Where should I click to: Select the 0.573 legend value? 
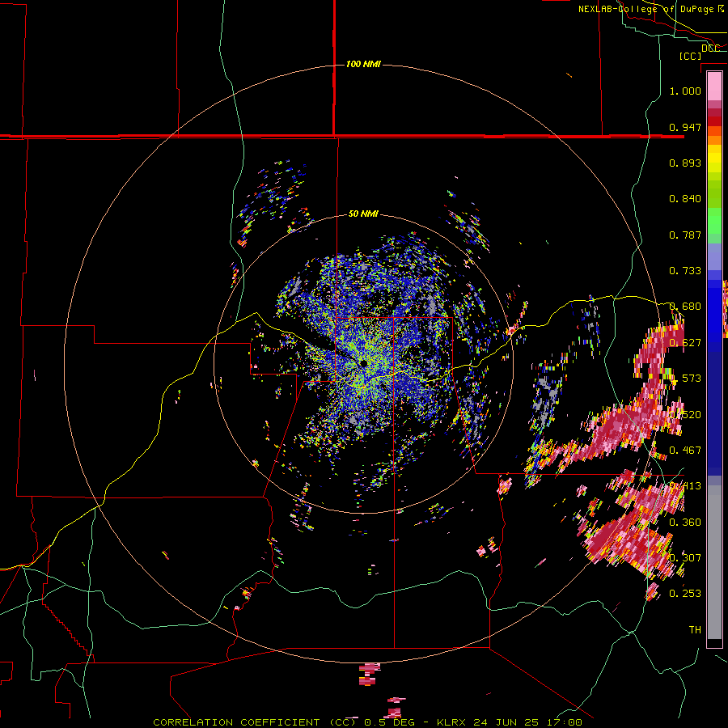(685, 379)
